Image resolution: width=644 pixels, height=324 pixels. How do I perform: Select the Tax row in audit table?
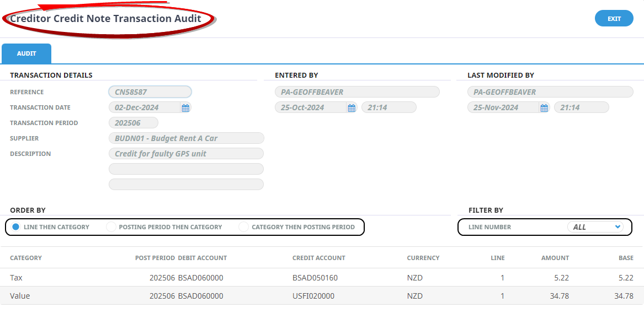322,278
